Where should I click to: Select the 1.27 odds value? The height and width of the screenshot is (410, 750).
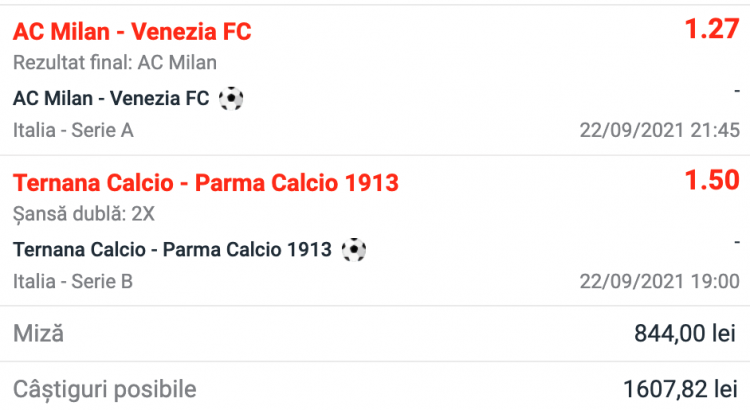(x=711, y=30)
